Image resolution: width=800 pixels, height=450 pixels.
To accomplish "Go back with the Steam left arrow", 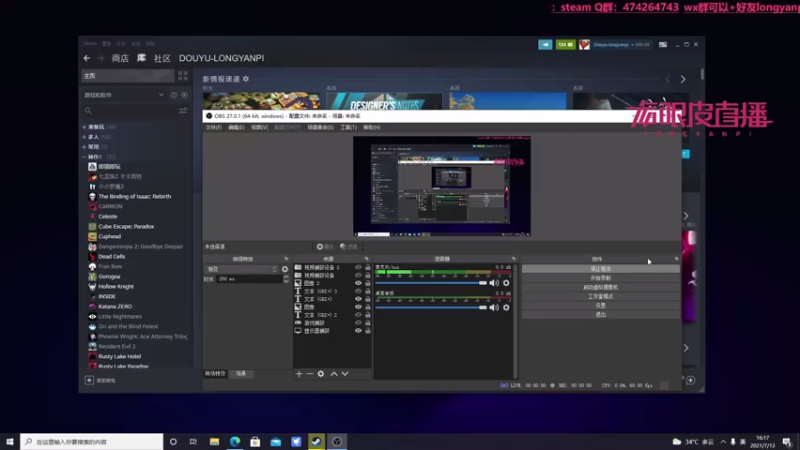I will (87, 58).
